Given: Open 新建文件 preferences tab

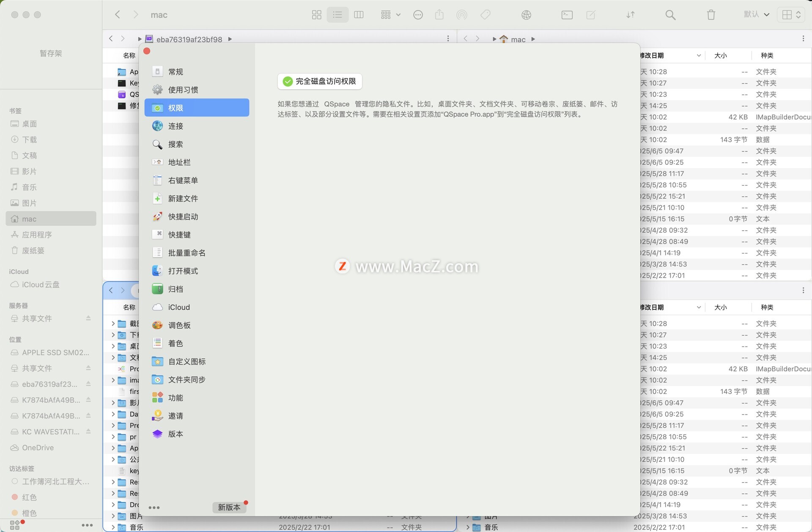Looking at the screenshot, I should (x=197, y=198).
